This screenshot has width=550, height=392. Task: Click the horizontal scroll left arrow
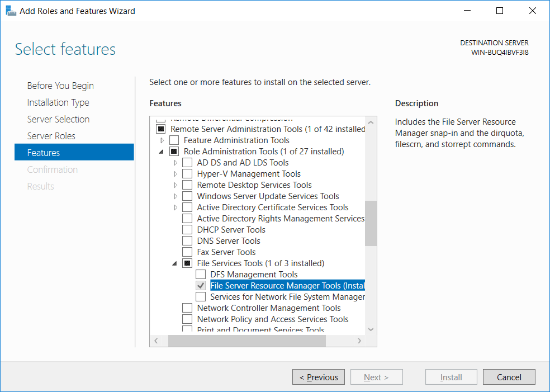coord(156,341)
